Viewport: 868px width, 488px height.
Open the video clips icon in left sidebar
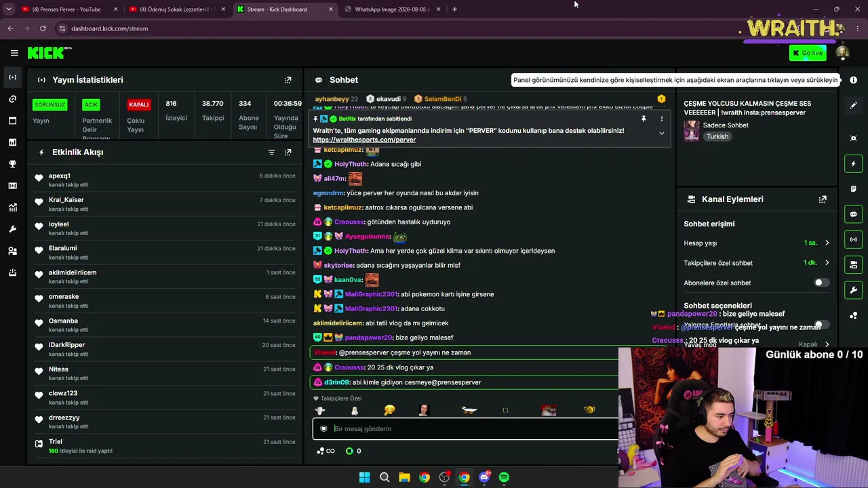(x=13, y=186)
